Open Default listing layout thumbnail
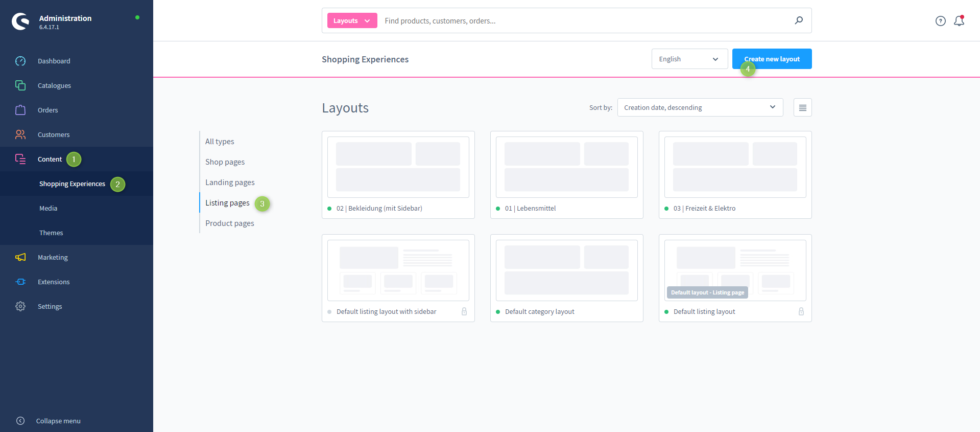Image resolution: width=980 pixels, height=432 pixels. point(735,270)
